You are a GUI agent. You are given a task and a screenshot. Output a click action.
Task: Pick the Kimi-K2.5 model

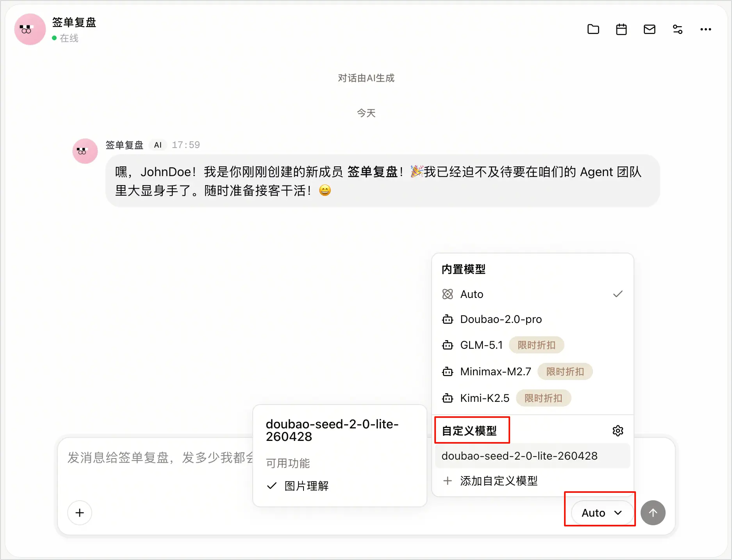coord(532,398)
